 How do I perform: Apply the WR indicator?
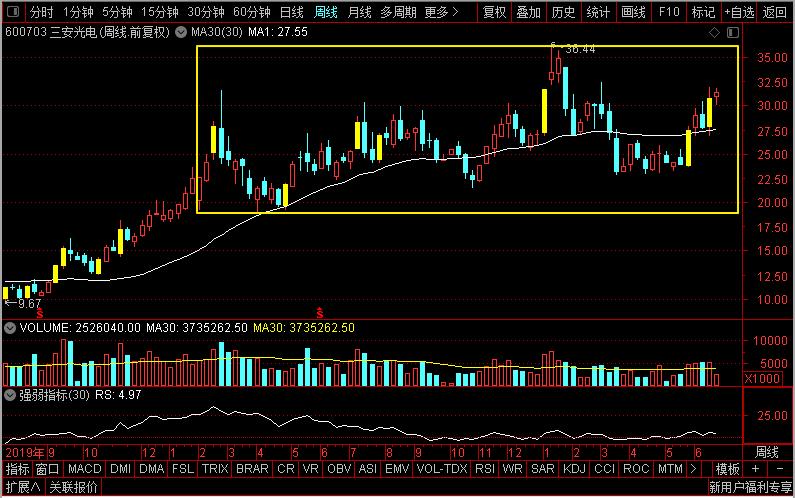[x=512, y=469]
